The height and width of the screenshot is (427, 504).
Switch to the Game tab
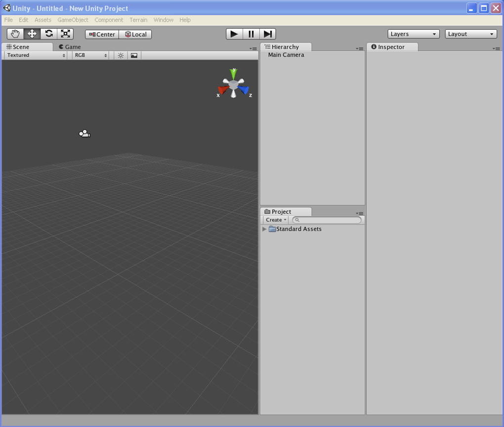point(70,47)
